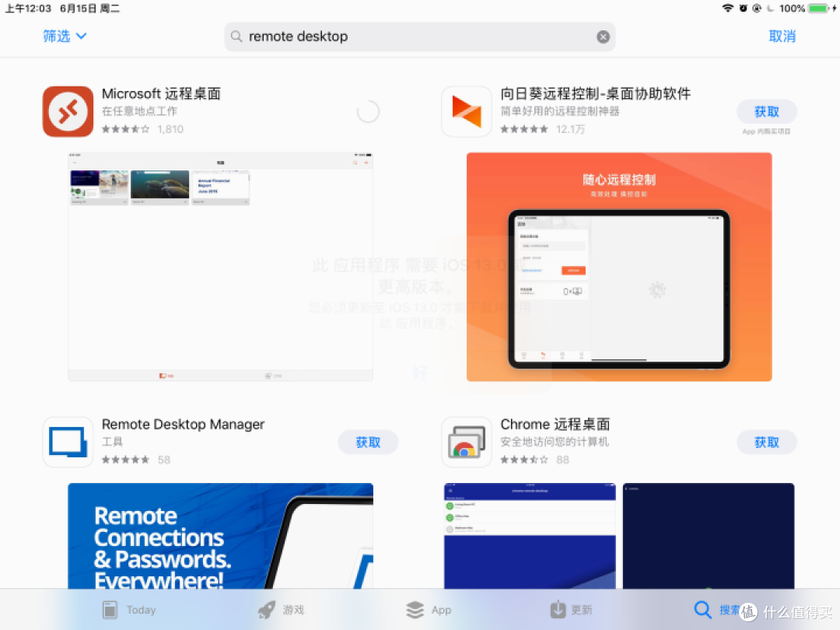The width and height of the screenshot is (840, 630).
Task: Open Chrome 远程桌面 title text
Action: click(555, 425)
